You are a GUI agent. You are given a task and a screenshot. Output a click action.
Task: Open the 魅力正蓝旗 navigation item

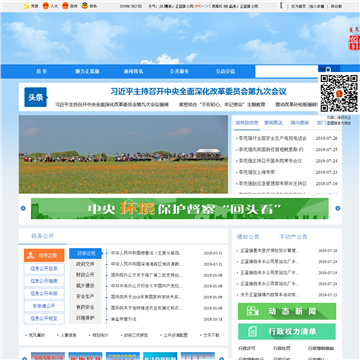[87, 71]
